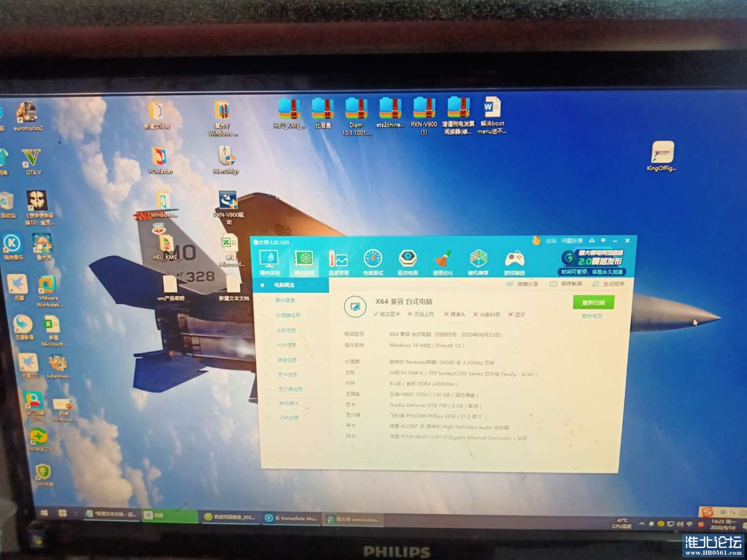This screenshot has height=560, width=747.
Task: Select 其他硬件 in sidebar
Action: coord(289,403)
